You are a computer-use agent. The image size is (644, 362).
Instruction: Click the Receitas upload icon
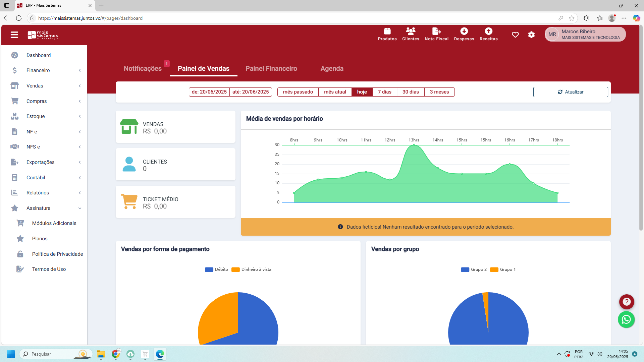pos(488,31)
